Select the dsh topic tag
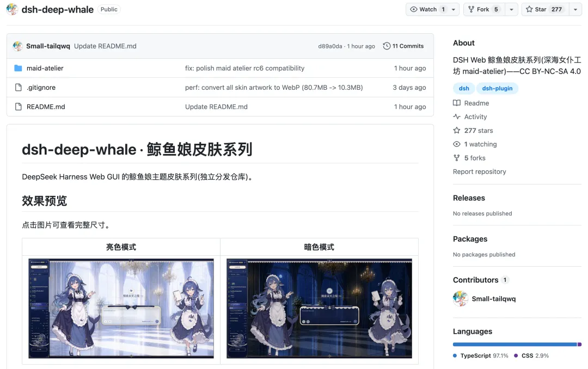This screenshot has width=588, height=369. coord(464,88)
